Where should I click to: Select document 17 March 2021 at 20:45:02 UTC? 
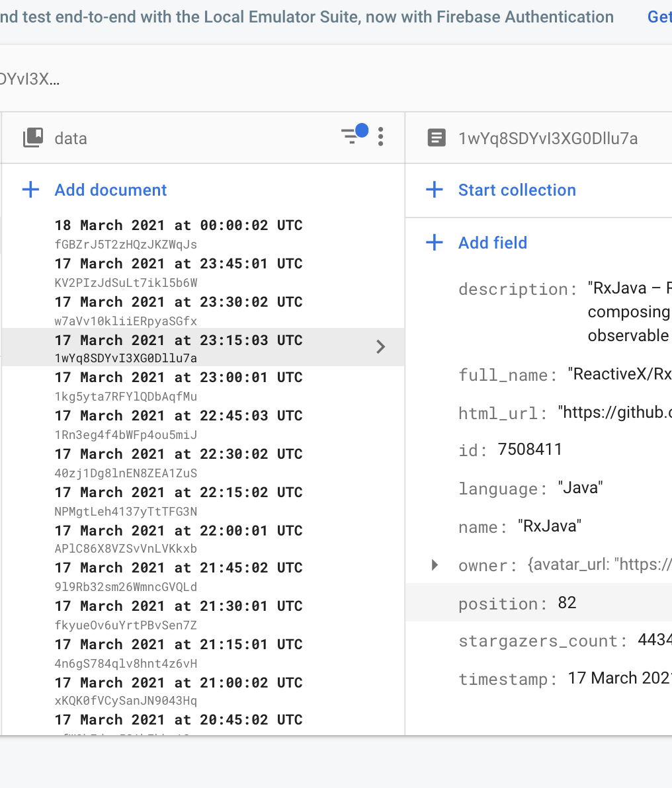179,720
